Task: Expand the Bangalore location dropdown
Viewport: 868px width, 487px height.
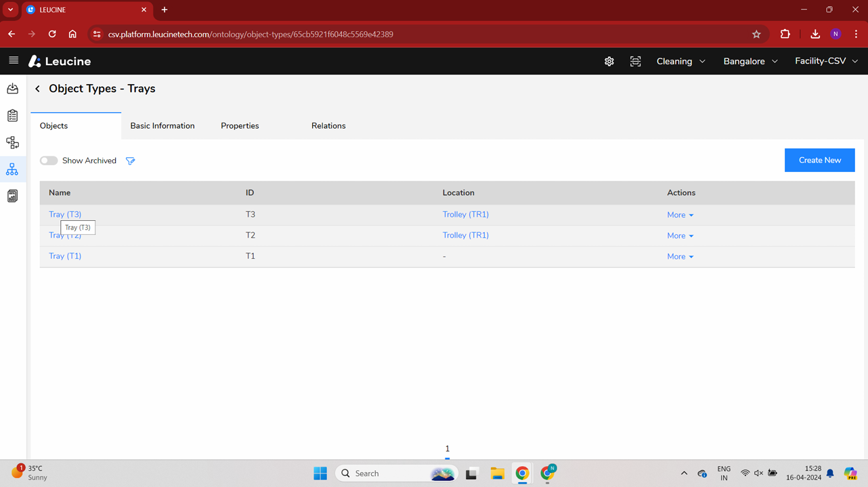Action: (750, 61)
